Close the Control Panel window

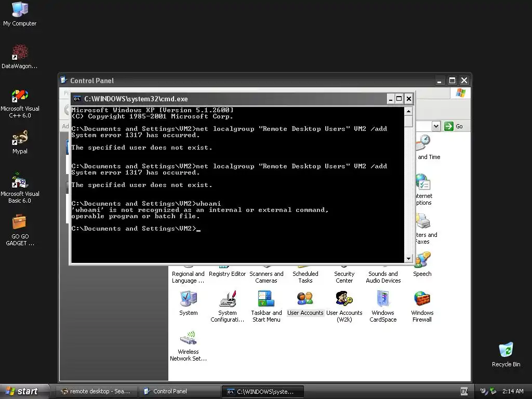coord(464,81)
